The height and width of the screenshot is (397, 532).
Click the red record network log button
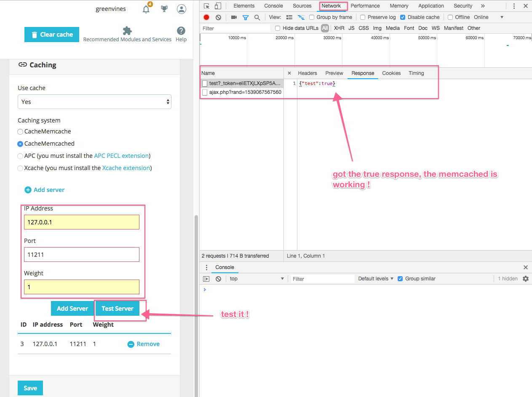tap(206, 17)
